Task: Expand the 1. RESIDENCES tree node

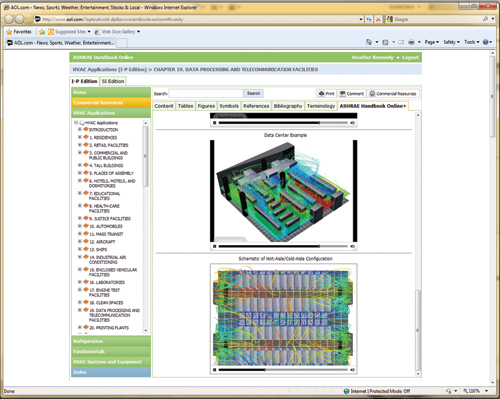Action: pos(80,137)
